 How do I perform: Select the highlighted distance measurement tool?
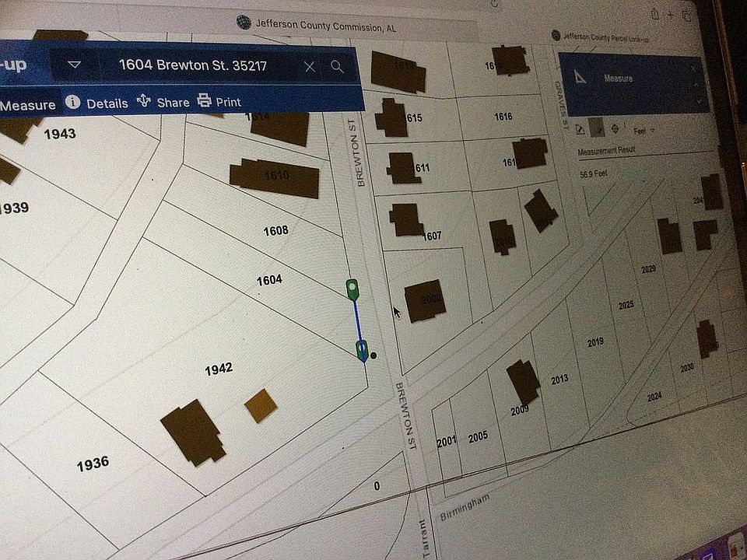tap(597, 128)
